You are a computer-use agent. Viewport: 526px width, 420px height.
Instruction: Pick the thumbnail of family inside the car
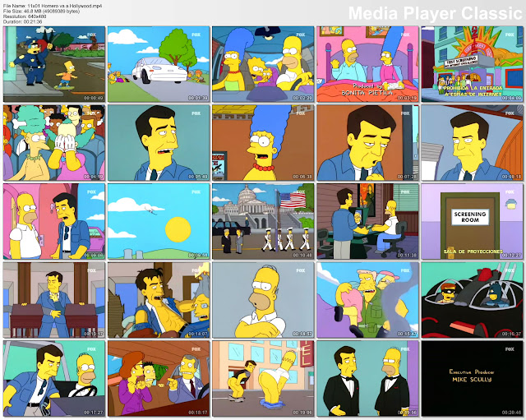(x=263, y=64)
